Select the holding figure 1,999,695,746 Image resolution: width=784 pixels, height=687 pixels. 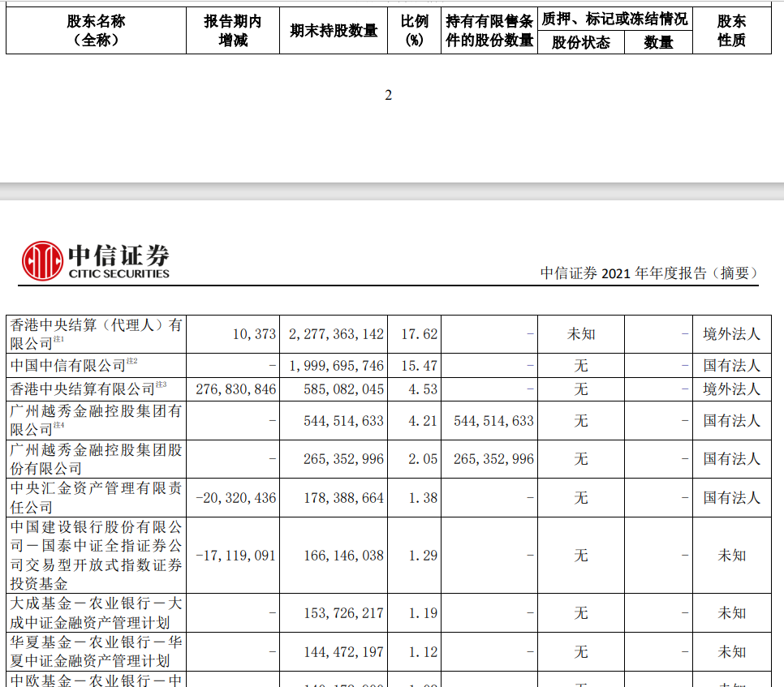[336, 366]
